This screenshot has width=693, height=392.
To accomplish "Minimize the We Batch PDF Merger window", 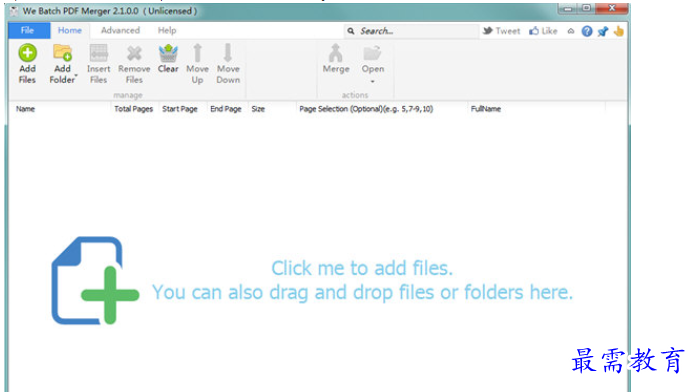I will [x=567, y=8].
